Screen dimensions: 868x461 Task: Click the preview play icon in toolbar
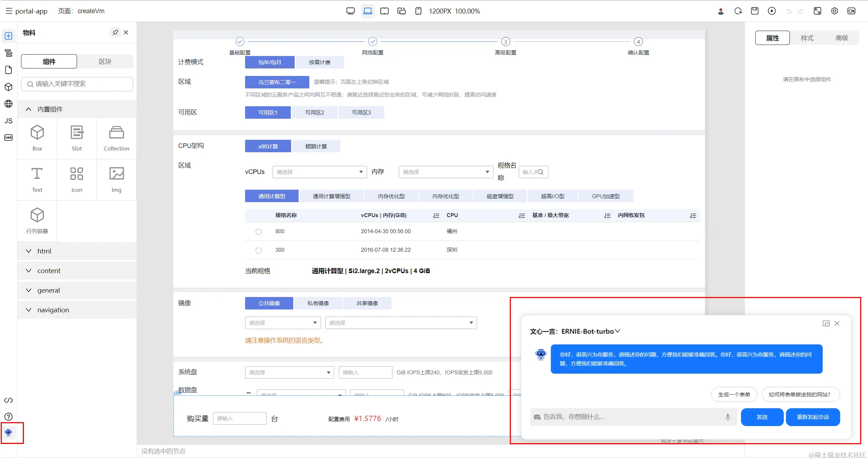pos(772,11)
